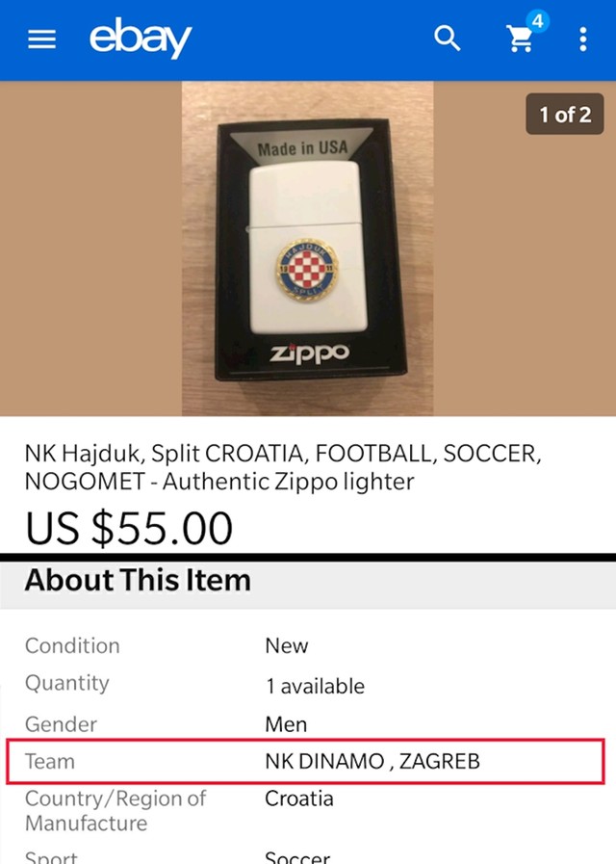Screen dimensions: 616x864
Task: Select the Condition New row
Action: coord(308,645)
